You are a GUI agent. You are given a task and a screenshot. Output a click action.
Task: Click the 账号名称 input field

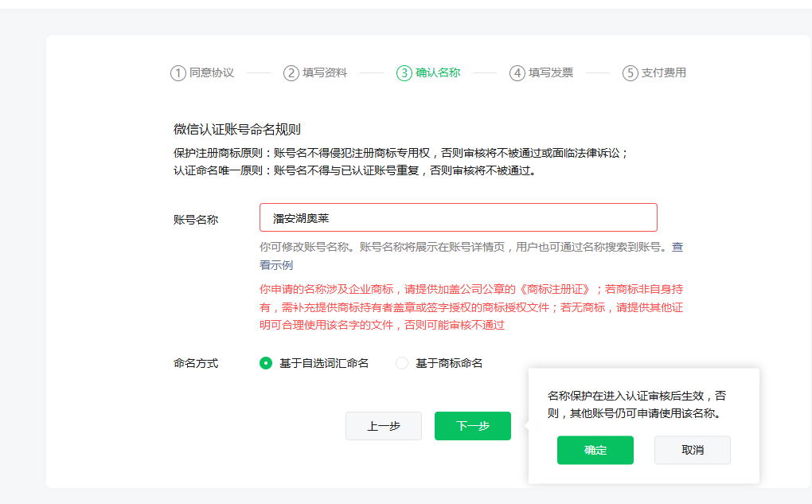(459, 217)
